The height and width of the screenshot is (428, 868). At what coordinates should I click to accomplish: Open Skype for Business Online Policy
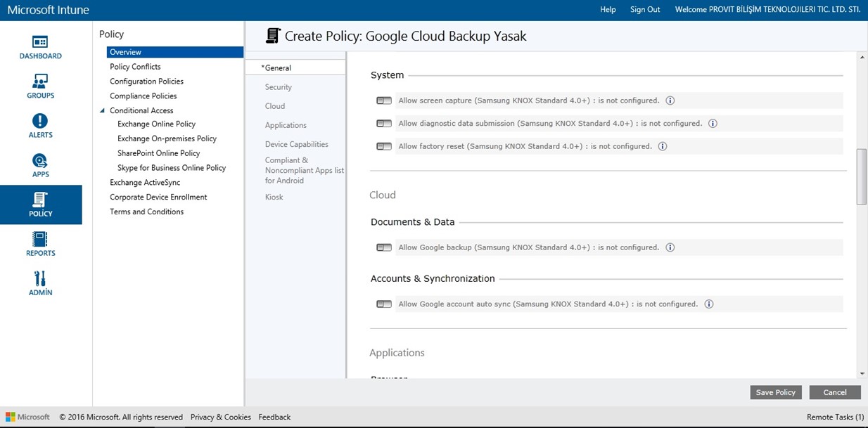click(x=172, y=168)
